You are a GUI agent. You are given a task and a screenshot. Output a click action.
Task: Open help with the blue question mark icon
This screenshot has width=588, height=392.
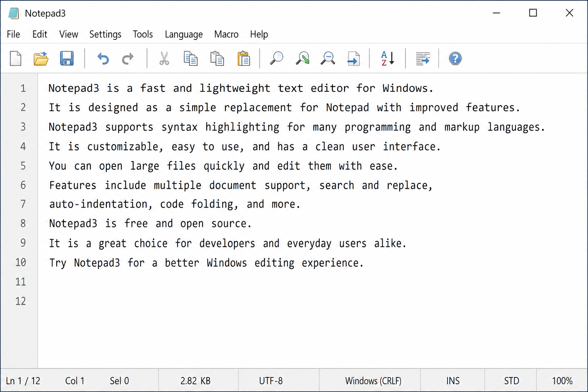click(x=455, y=59)
